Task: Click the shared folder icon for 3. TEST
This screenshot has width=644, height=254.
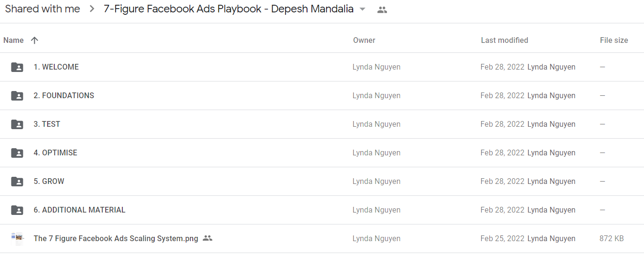Action: pyautogui.click(x=17, y=124)
